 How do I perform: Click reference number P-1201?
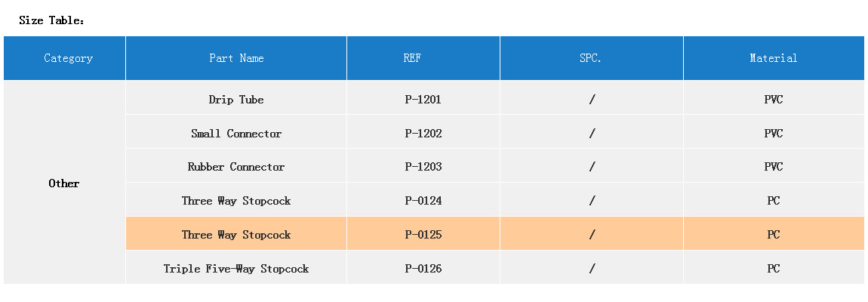[423, 100]
